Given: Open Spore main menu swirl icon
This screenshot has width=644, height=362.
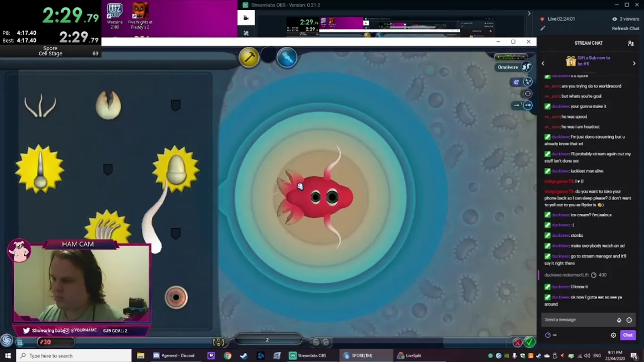Looking at the screenshot, I should pos(6,341).
